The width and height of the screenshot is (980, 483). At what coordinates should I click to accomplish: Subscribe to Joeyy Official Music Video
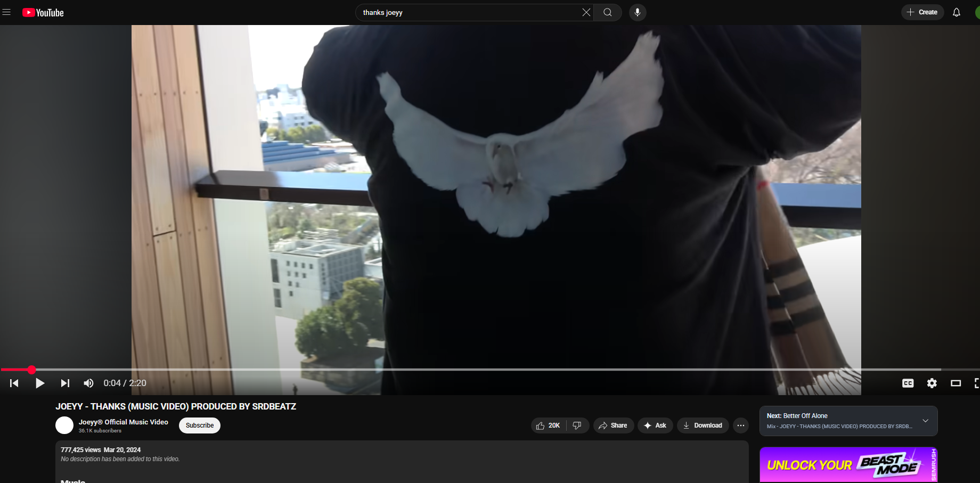coord(200,425)
